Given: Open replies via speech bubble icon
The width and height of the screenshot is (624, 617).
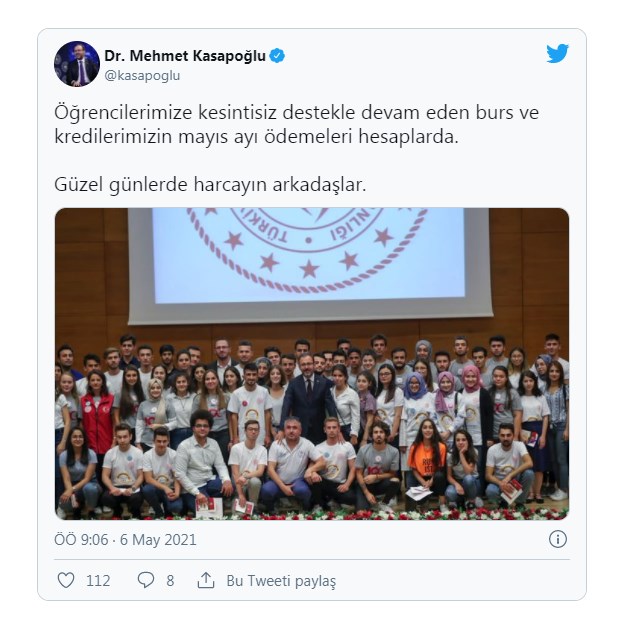Looking at the screenshot, I should [x=146, y=580].
